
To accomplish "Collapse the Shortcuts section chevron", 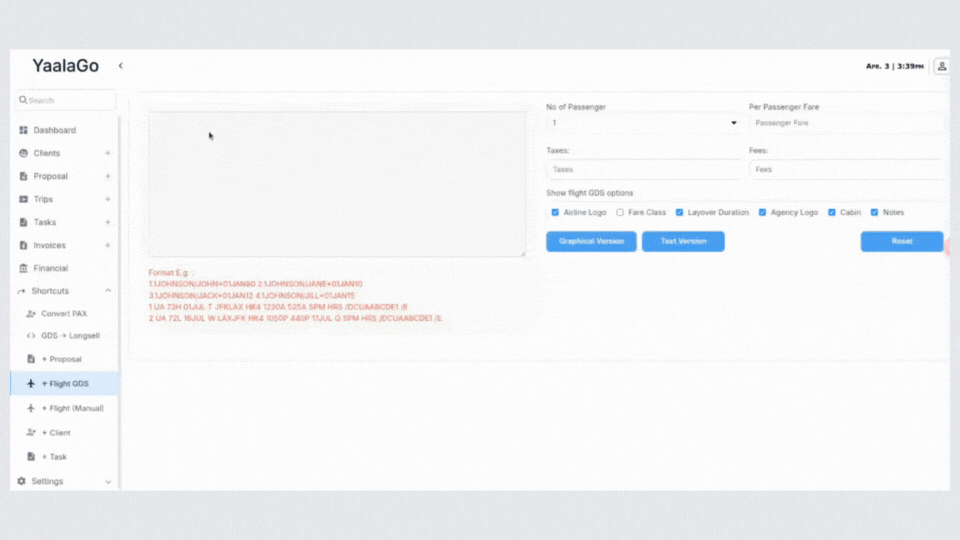I will (x=108, y=291).
